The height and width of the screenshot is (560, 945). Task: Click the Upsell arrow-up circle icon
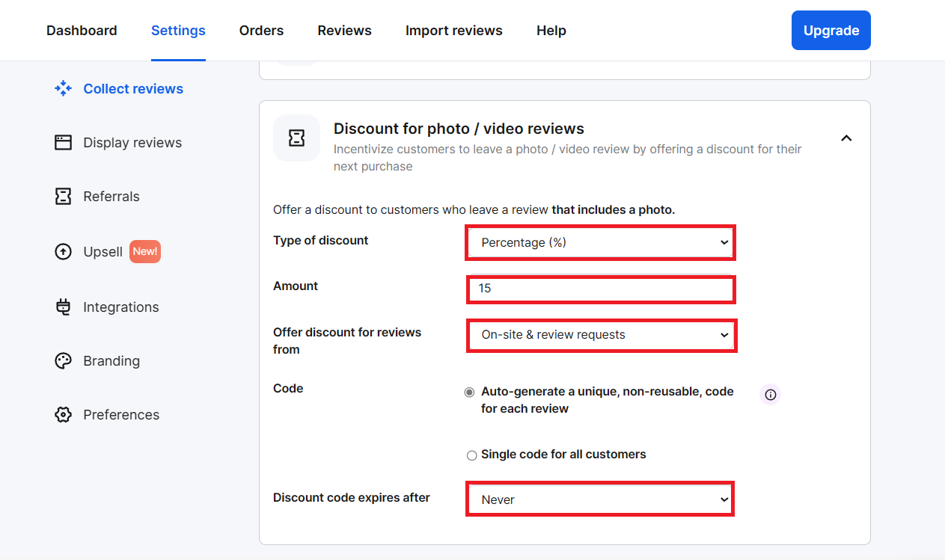pos(64,252)
